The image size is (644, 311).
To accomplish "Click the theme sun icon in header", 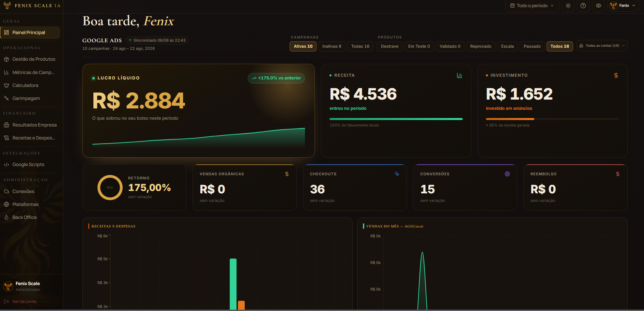I will coord(568,6).
